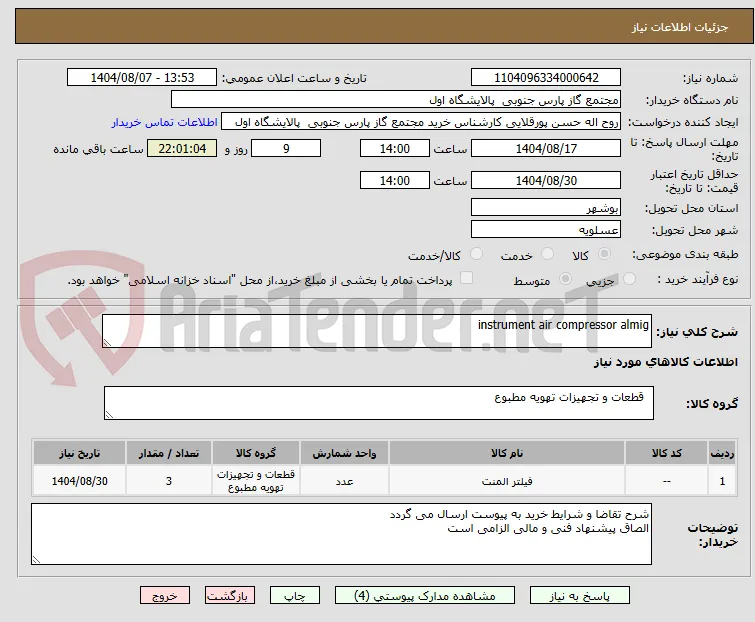755x622 pixels.
Task: Click the عدد unit cell
Action: tap(344, 480)
